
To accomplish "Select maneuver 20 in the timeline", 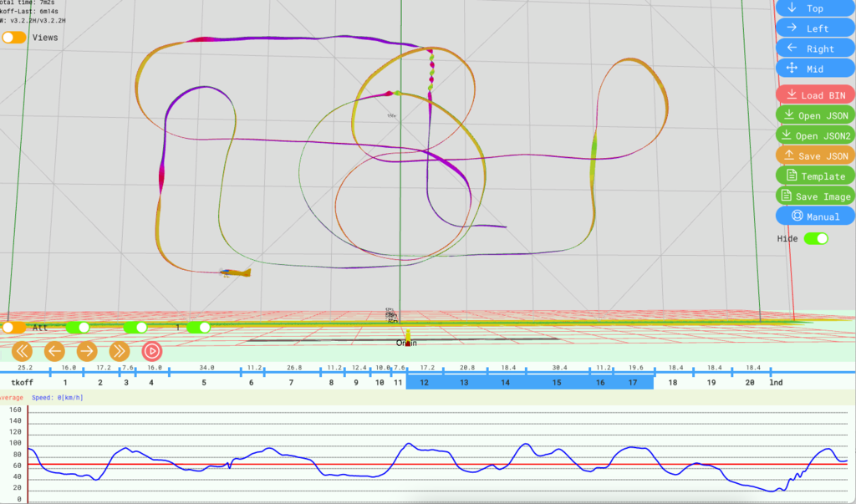I will 750,382.
